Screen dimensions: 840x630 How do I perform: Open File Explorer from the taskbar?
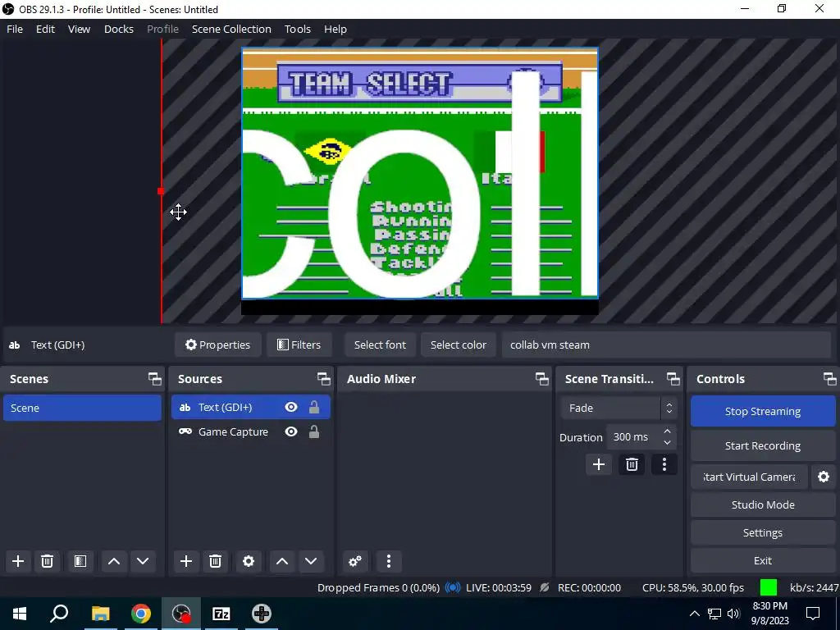pos(100,614)
